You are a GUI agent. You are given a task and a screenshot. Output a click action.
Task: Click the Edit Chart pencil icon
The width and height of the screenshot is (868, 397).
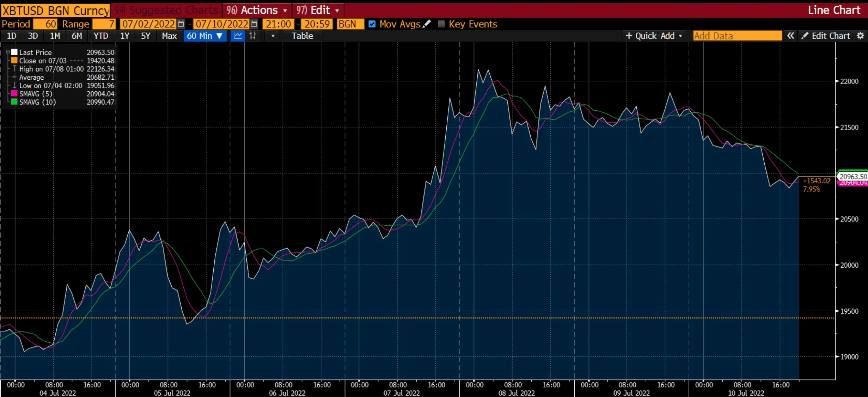tap(806, 36)
